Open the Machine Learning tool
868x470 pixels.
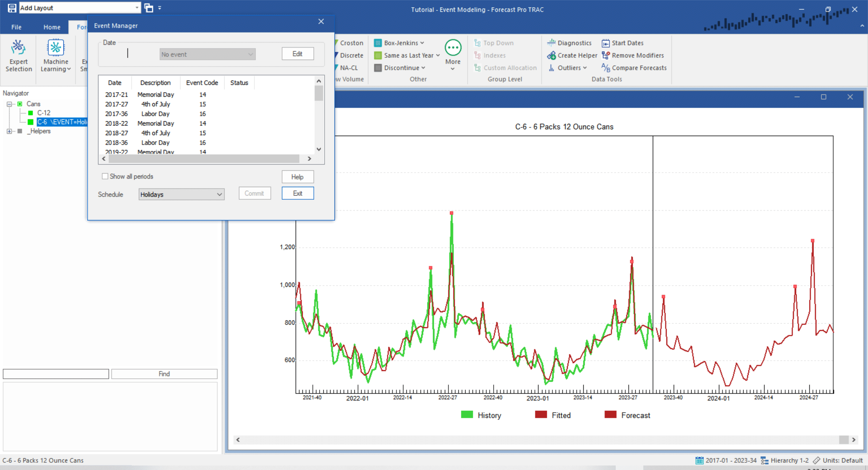[x=56, y=55]
